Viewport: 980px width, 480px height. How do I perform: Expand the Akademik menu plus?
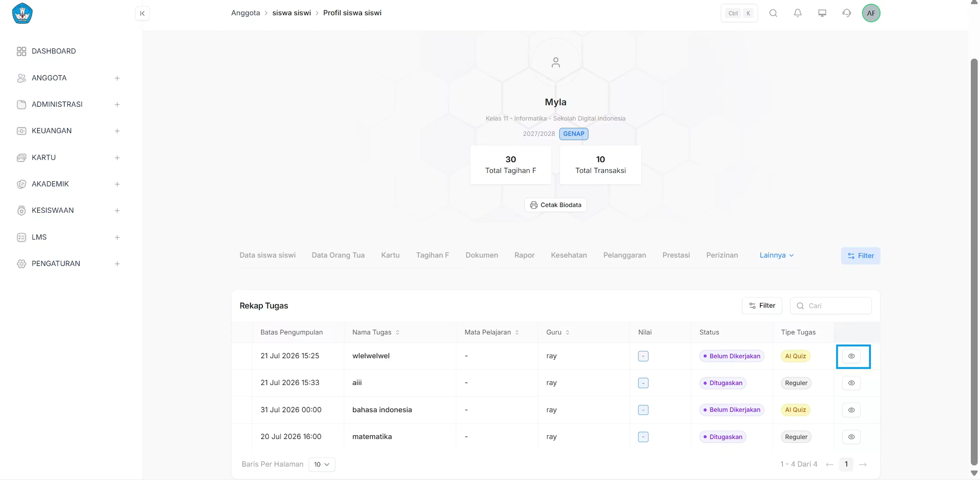tap(117, 184)
